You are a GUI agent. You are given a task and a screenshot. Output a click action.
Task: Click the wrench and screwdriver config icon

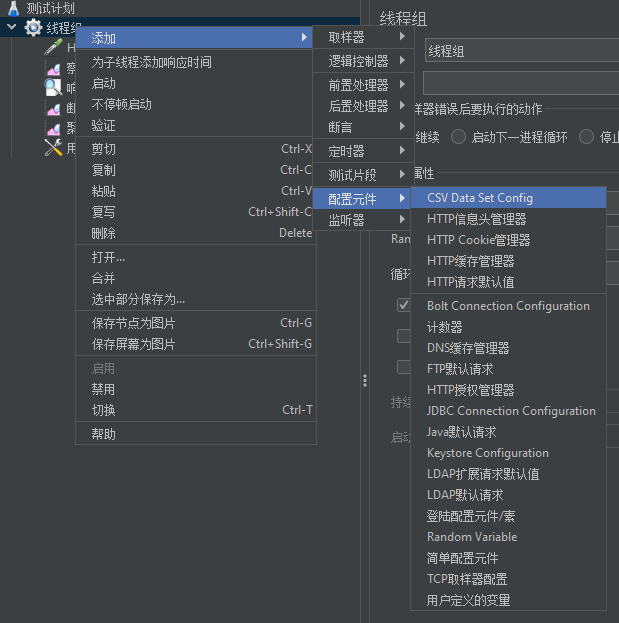pos(53,148)
